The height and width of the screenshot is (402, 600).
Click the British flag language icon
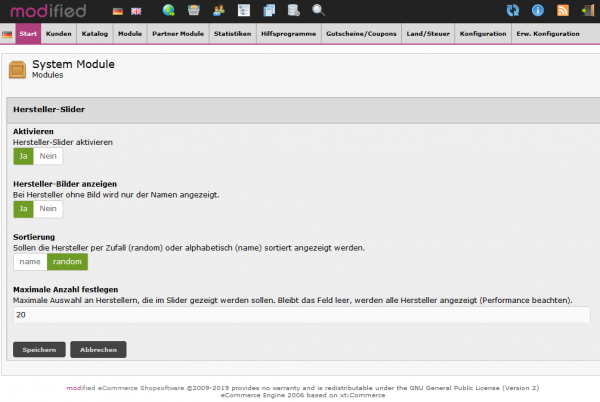pos(136,11)
